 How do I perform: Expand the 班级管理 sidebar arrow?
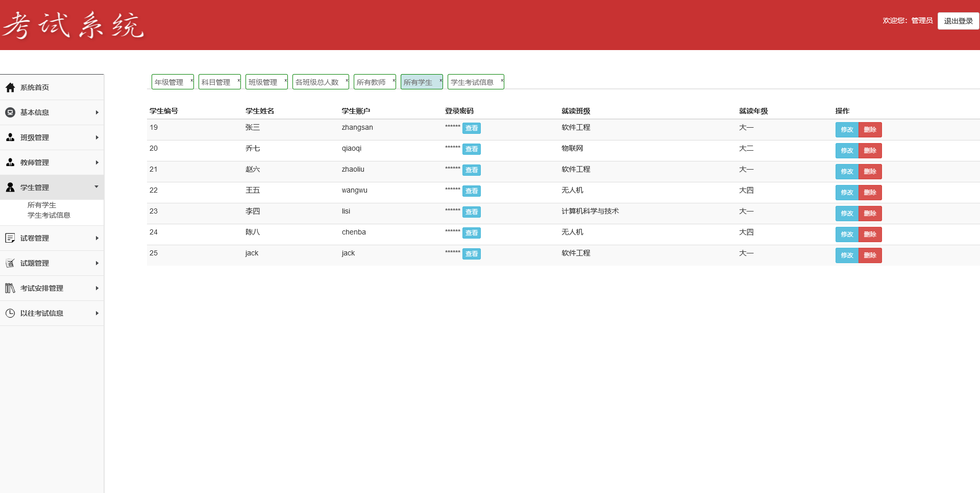coord(97,137)
